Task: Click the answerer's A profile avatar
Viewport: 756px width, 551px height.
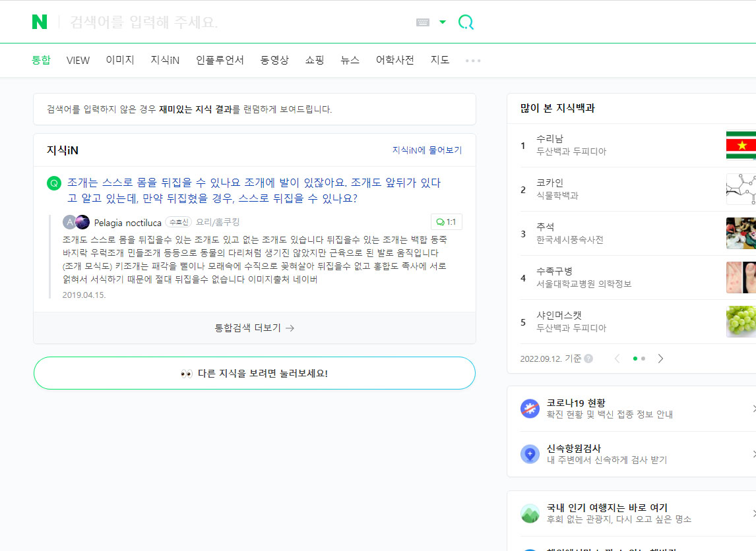Action: (x=69, y=222)
